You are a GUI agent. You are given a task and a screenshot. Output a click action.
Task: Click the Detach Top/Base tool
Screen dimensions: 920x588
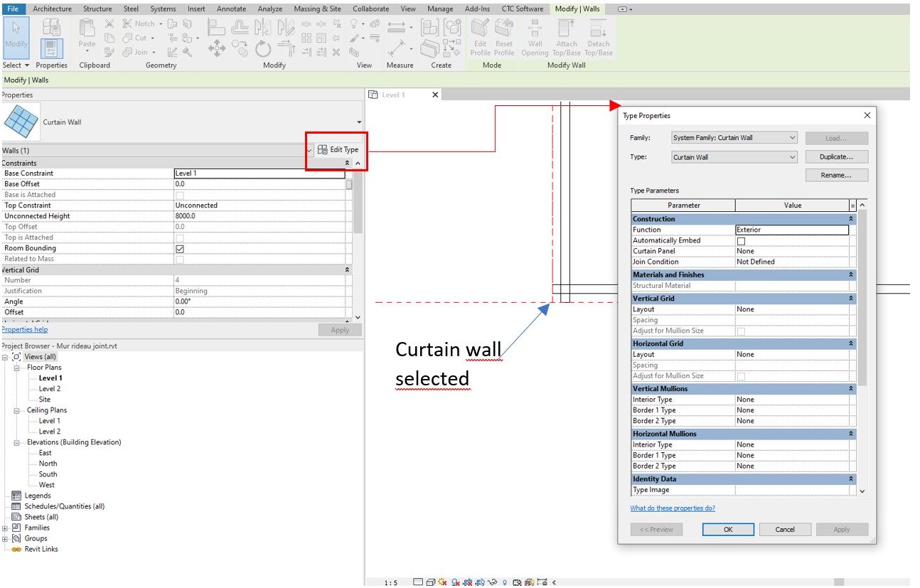(599, 37)
